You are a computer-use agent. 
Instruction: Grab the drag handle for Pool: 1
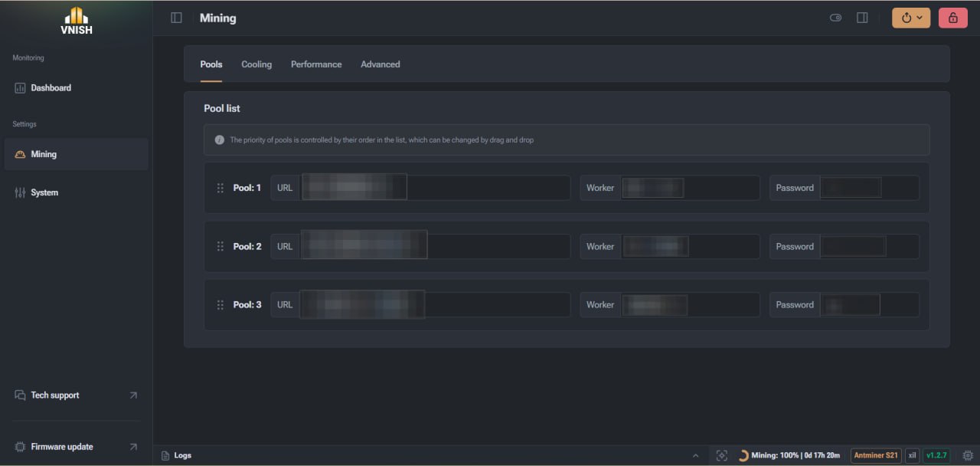click(220, 188)
